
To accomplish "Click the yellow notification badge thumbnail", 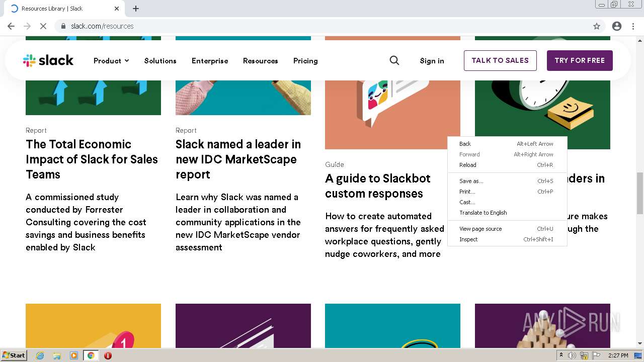I will point(93,326).
